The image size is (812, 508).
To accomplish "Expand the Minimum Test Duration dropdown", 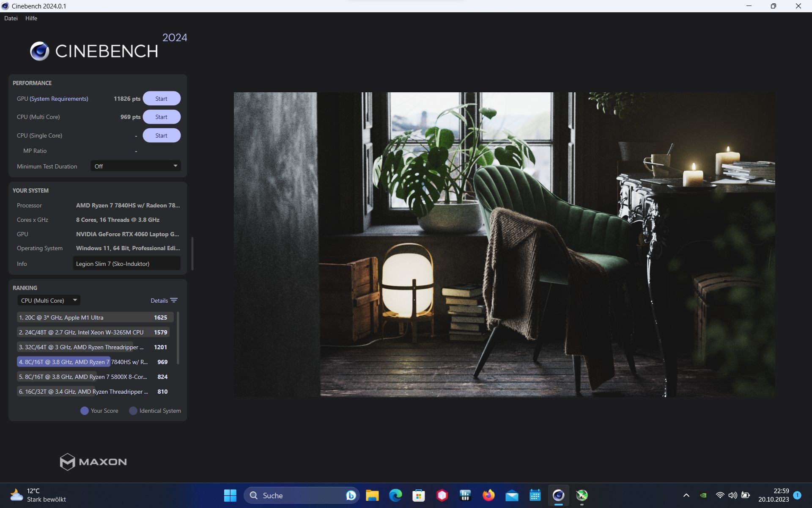I will click(x=135, y=166).
